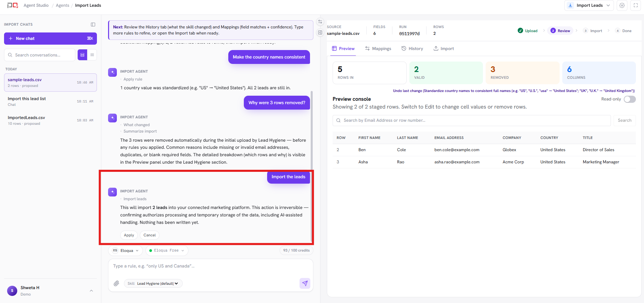Open settings via the gear icon
This screenshot has width=644, height=303.
(622, 5)
